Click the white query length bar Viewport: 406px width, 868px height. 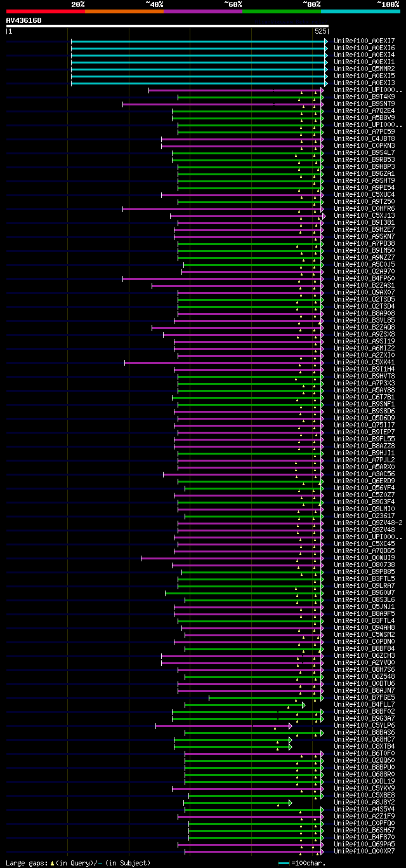pyautogui.click(x=167, y=26)
